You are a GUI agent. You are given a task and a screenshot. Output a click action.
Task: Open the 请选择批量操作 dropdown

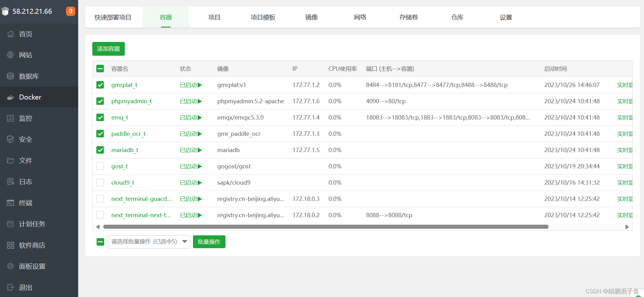149,242
